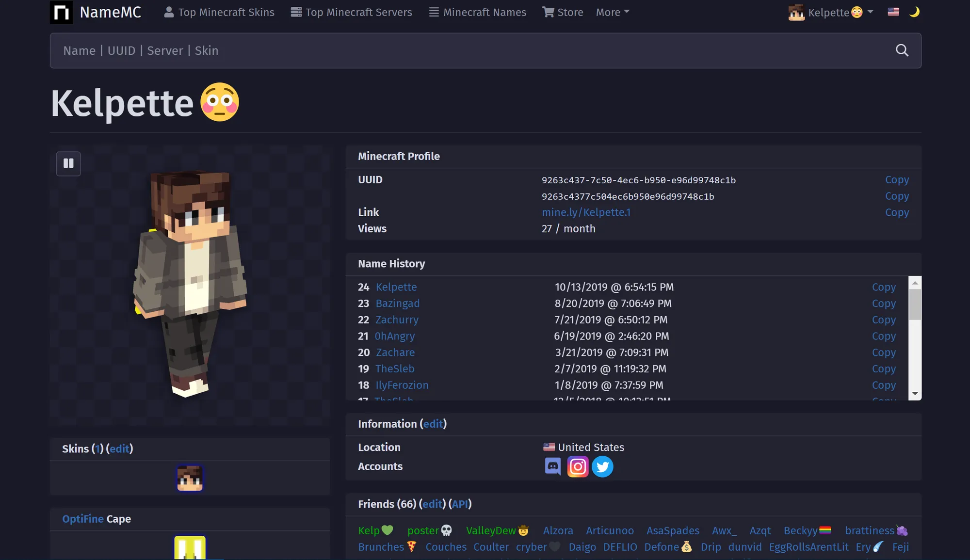Click the US flag language icon
Viewport: 970px width, 560px height.
(x=893, y=12)
